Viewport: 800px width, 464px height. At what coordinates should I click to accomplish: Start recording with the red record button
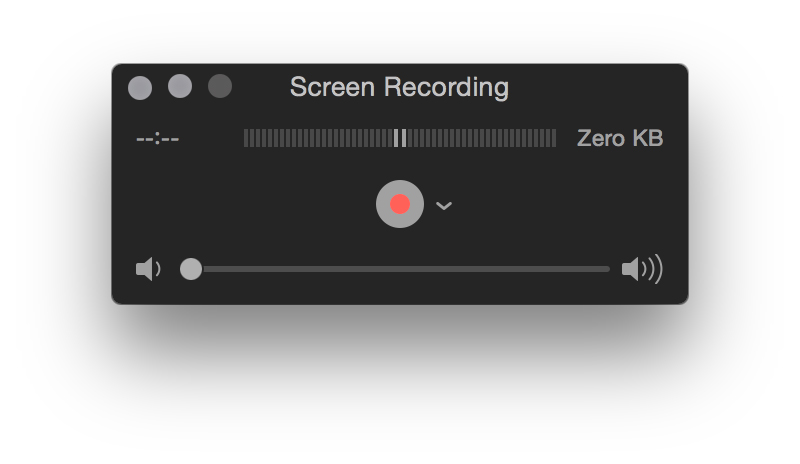tap(400, 205)
